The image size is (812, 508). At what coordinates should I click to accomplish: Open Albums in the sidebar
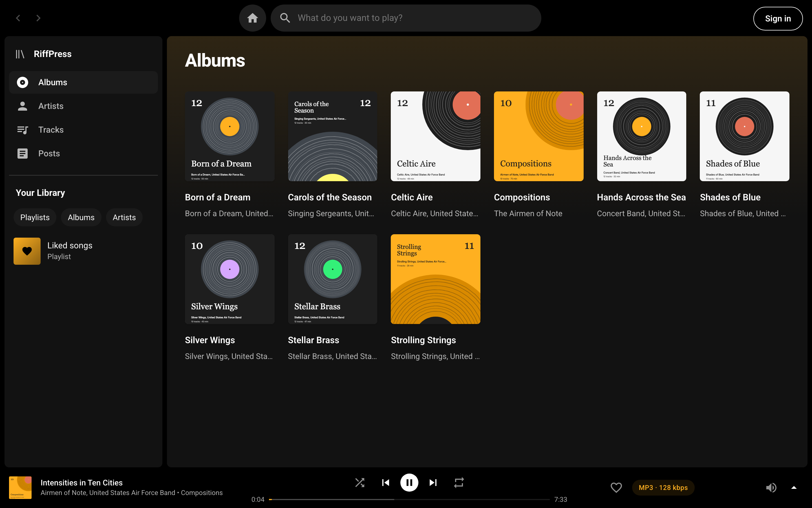point(83,82)
